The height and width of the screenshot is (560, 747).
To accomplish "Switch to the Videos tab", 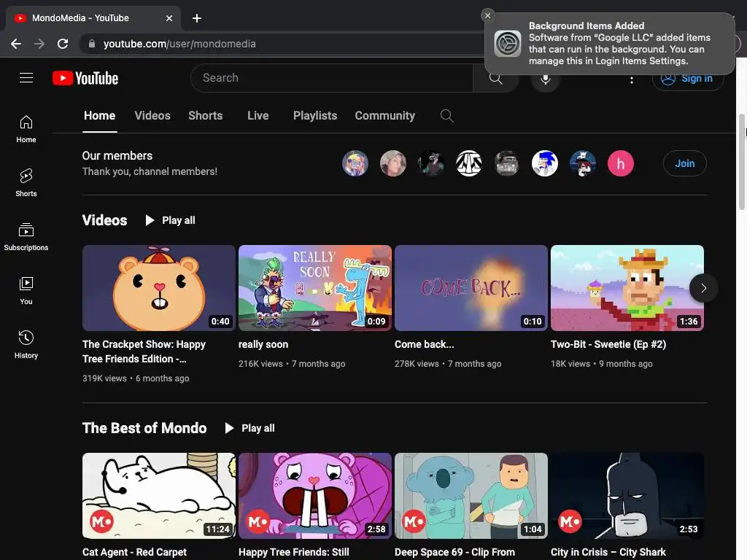I will [152, 116].
